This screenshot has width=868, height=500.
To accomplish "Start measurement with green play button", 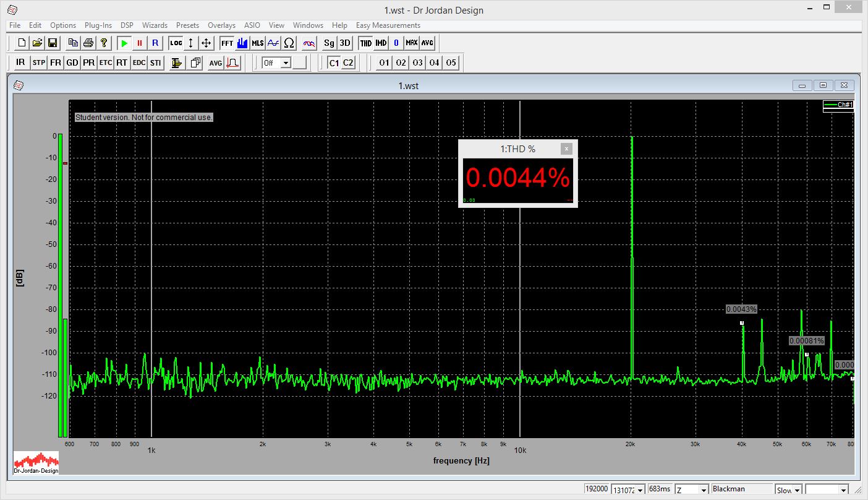I will tap(124, 43).
